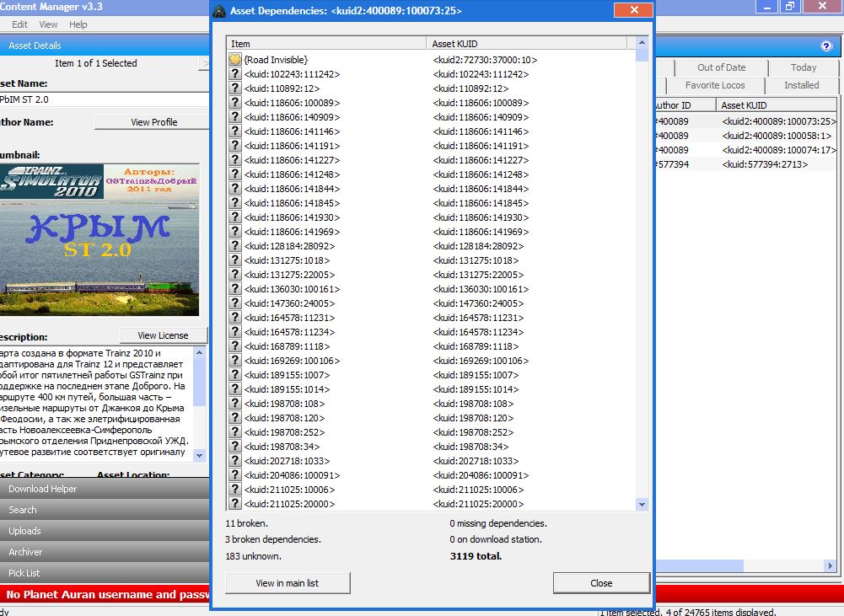Screen dimensions: 844x616
Task: Click unknown icon beside kuid:164578:11231
Action: pyautogui.click(x=234, y=318)
